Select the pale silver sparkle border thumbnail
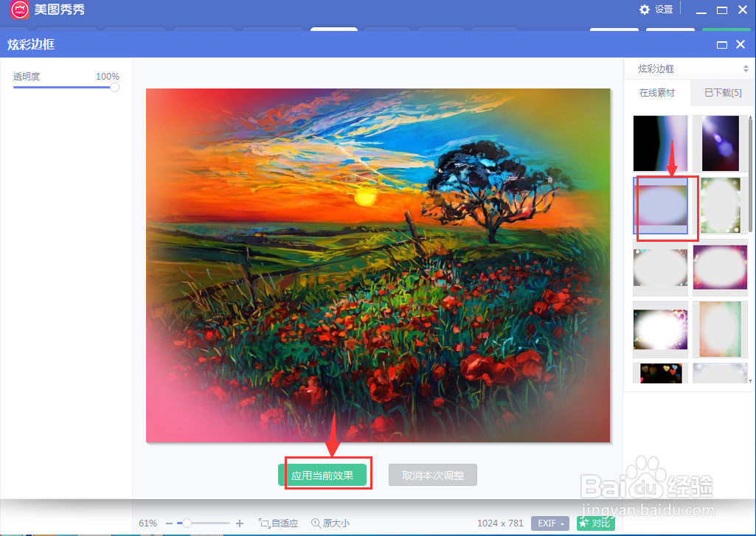 pos(720,374)
